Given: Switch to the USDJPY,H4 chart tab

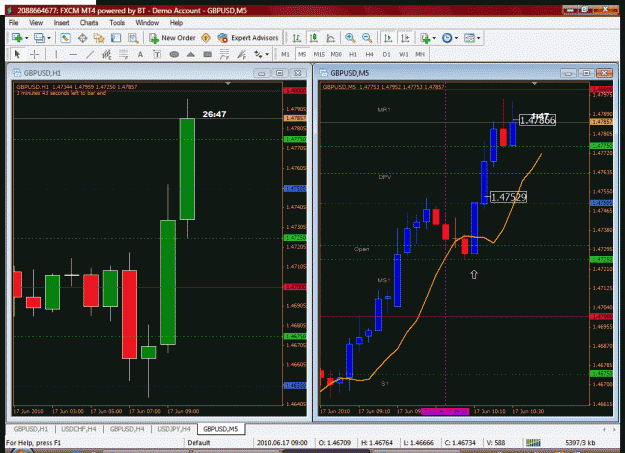Looking at the screenshot, I should click(x=174, y=429).
